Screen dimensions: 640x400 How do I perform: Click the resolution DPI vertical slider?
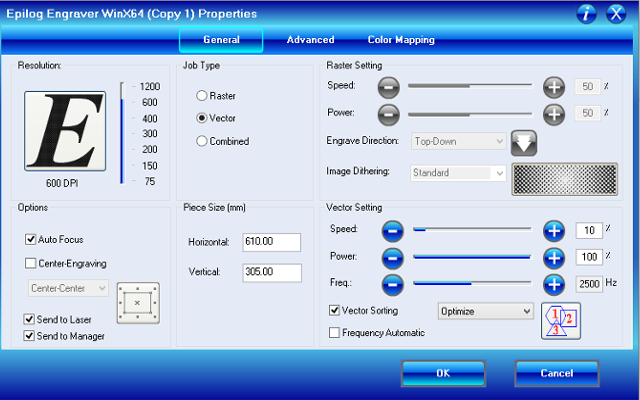coord(122,133)
